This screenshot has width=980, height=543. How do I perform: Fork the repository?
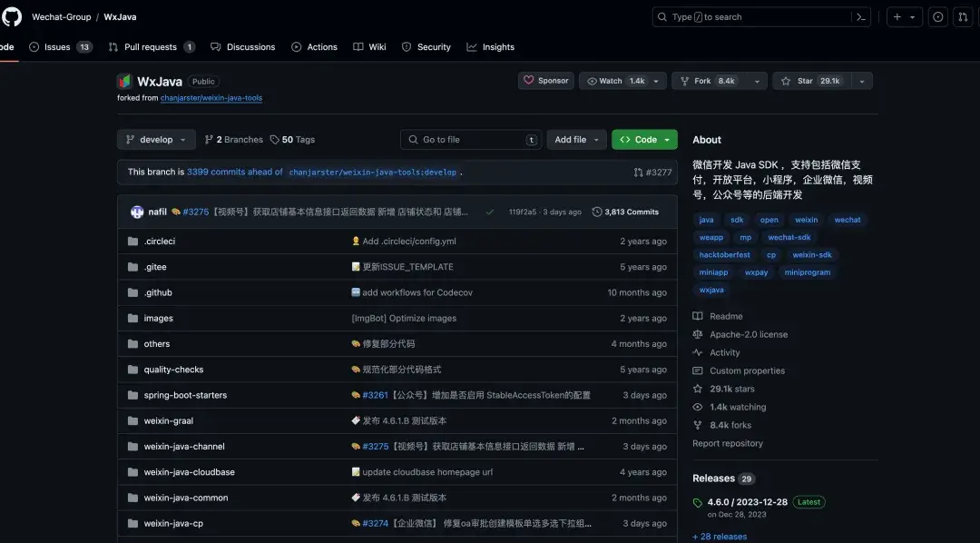click(x=708, y=80)
